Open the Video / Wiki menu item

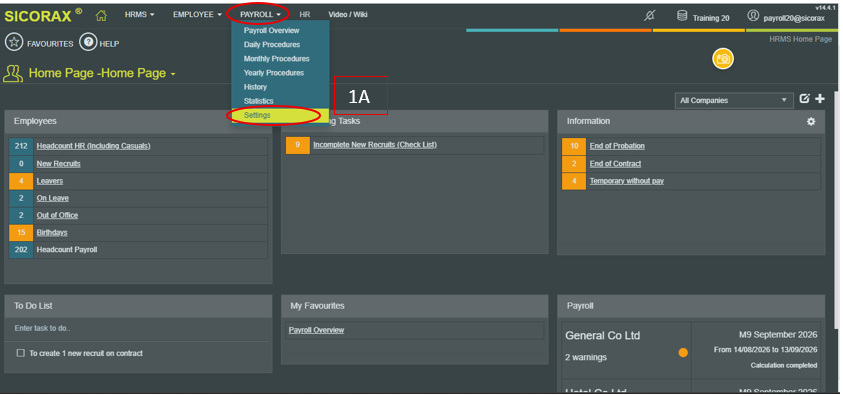click(x=348, y=15)
